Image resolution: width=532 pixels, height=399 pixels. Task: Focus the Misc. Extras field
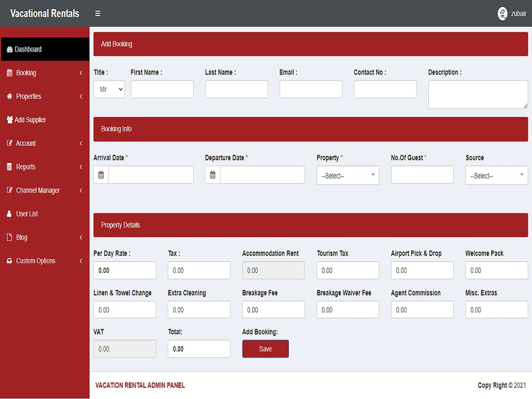tap(496, 310)
